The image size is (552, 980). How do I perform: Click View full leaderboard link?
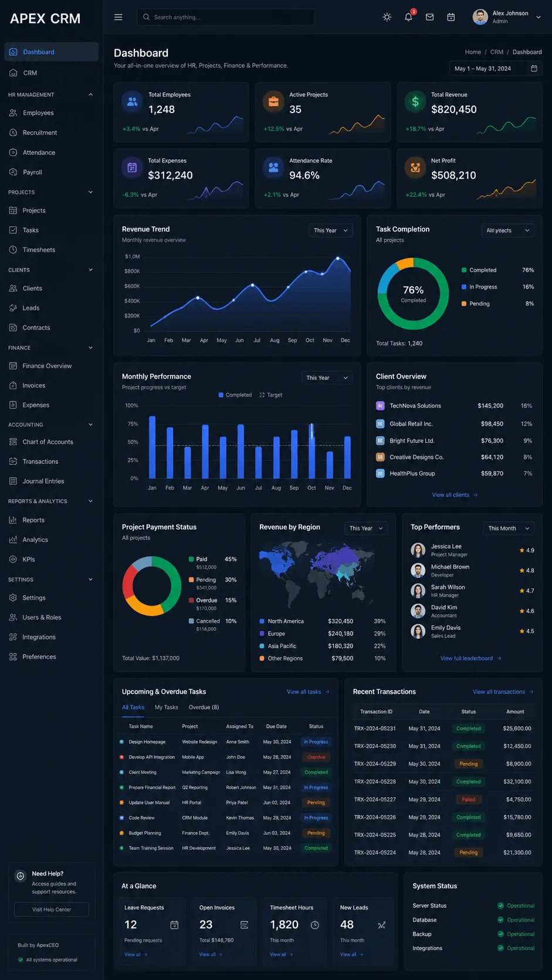[x=471, y=658]
